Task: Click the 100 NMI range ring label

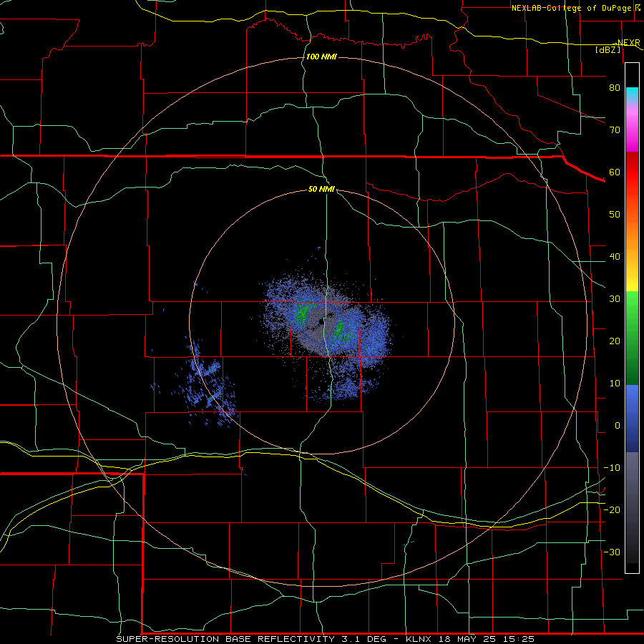Action: pyautogui.click(x=321, y=57)
